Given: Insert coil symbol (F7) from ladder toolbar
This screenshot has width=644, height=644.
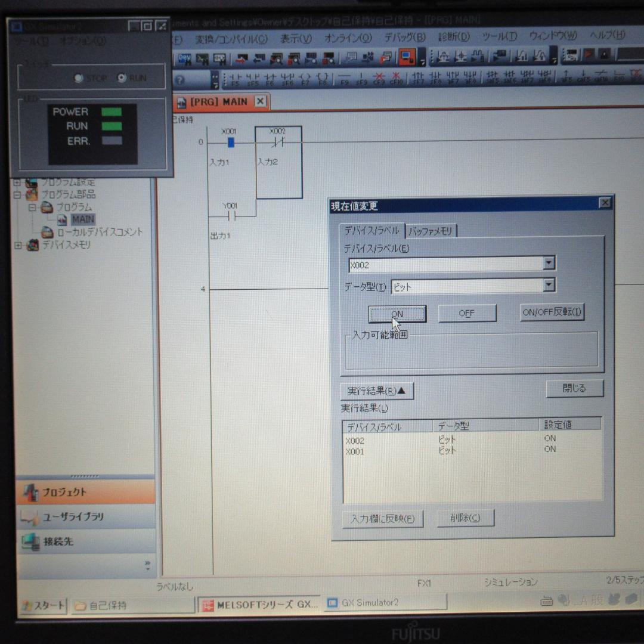Looking at the screenshot, I should pos(305,79).
